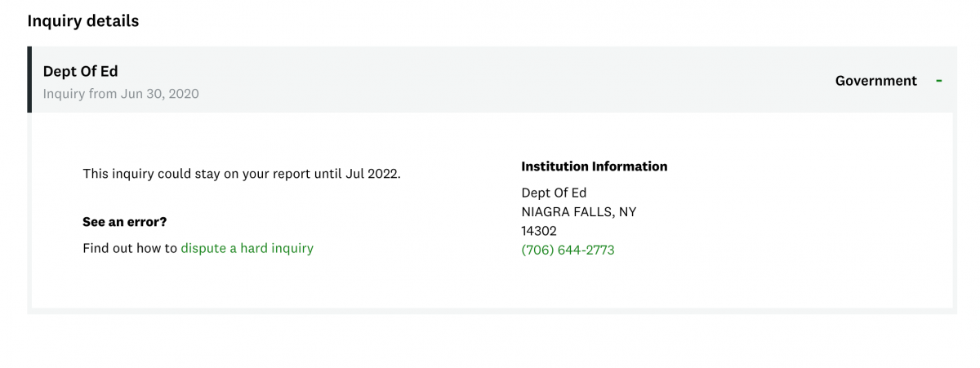Select the Institution Information heading

(594, 166)
